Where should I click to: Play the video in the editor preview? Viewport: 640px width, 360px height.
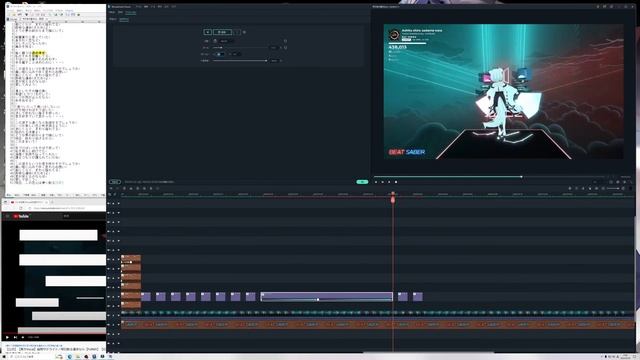(x=389, y=182)
